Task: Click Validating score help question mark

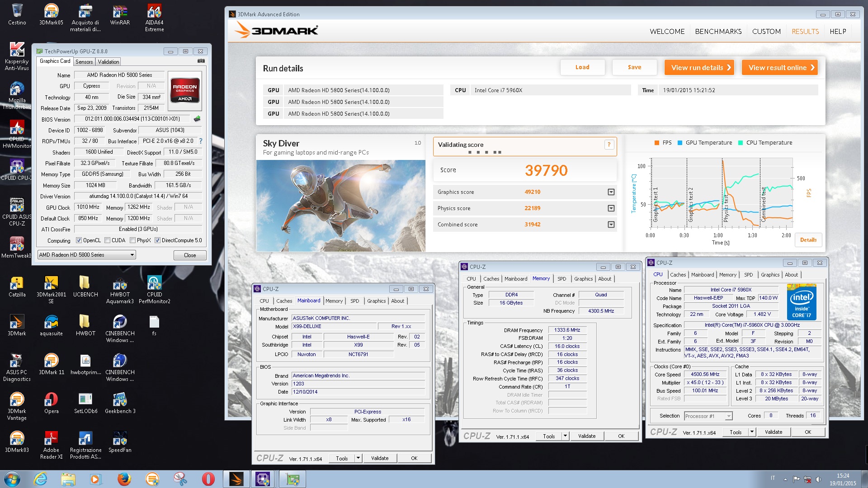Action: click(x=609, y=145)
